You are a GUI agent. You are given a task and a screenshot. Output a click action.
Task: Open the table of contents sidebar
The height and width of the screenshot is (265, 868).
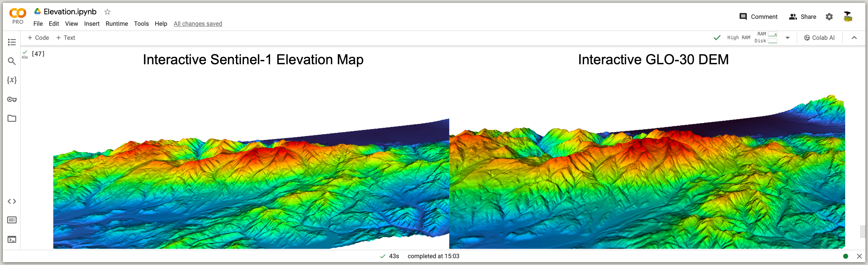[x=12, y=42]
